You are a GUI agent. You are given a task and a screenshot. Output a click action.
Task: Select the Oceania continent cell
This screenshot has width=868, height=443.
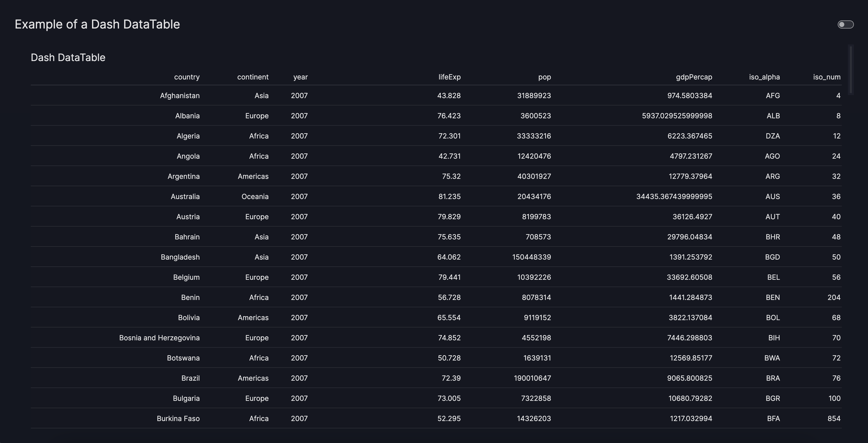pos(255,197)
